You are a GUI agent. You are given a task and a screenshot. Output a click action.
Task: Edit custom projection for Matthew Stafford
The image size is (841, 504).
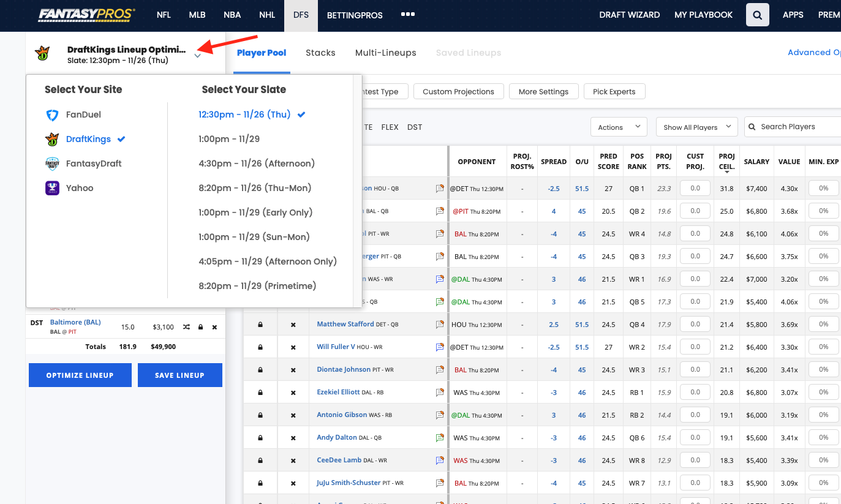click(x=695, y=325)
